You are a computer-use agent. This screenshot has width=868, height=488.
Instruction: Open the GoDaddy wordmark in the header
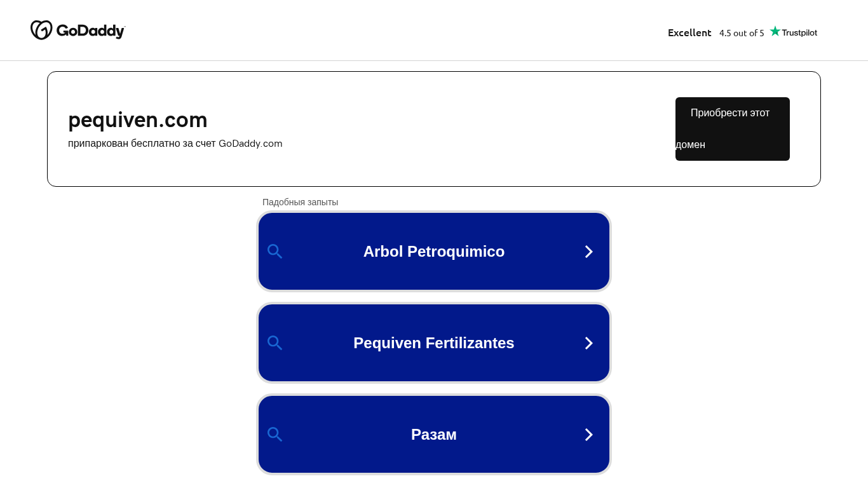91,30
